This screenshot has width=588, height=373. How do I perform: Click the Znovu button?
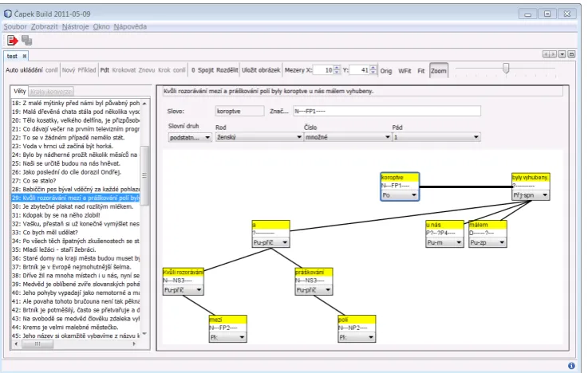pyautogui.click(x=147, y=70)
